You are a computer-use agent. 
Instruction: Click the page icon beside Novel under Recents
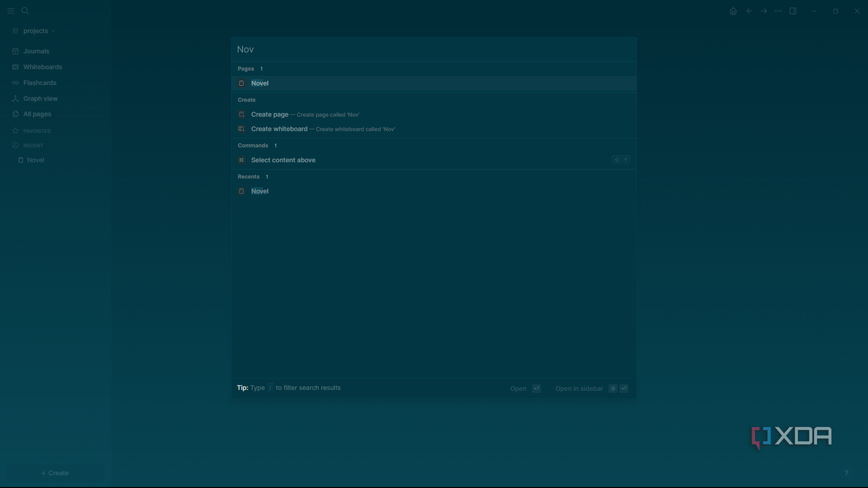point(241,191)
